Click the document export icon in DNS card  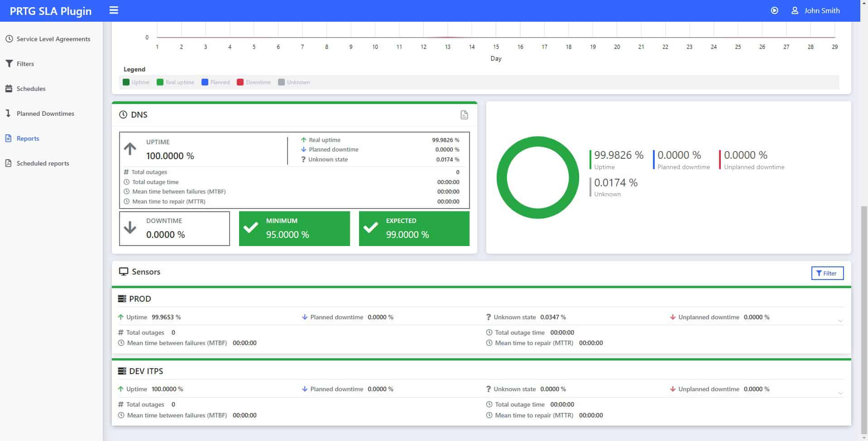coord(464,115)
